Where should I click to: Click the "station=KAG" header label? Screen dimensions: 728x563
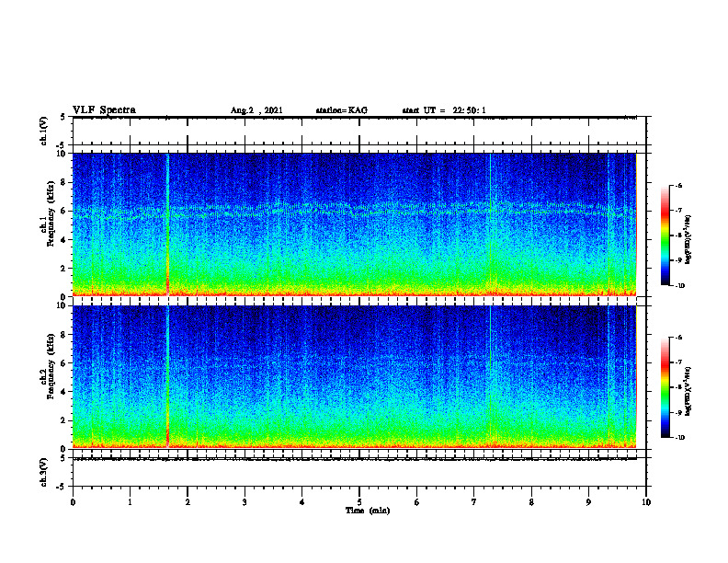(x=341, y=110)
